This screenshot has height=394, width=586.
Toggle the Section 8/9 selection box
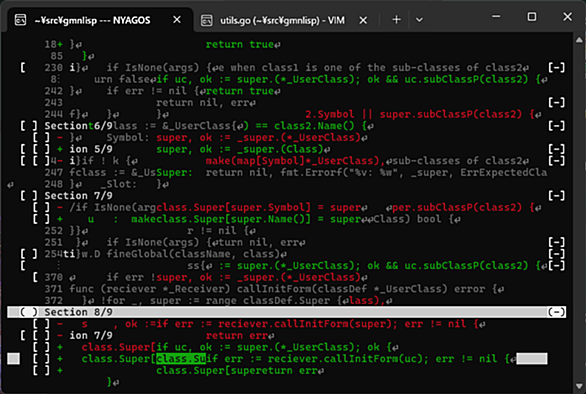tap(29, 312)
